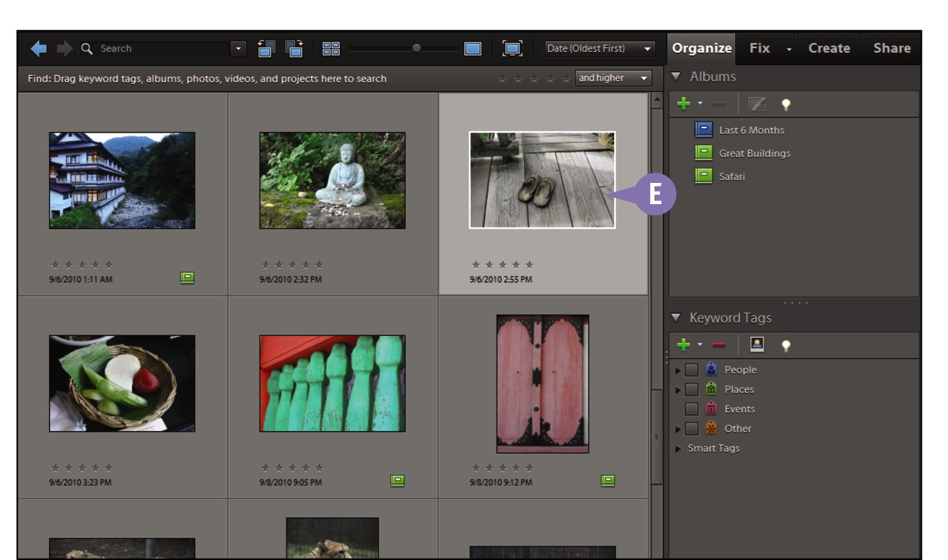Click the Keyword Tags lightbulb tip
This screenshot has height=560, width=948.
786,345
